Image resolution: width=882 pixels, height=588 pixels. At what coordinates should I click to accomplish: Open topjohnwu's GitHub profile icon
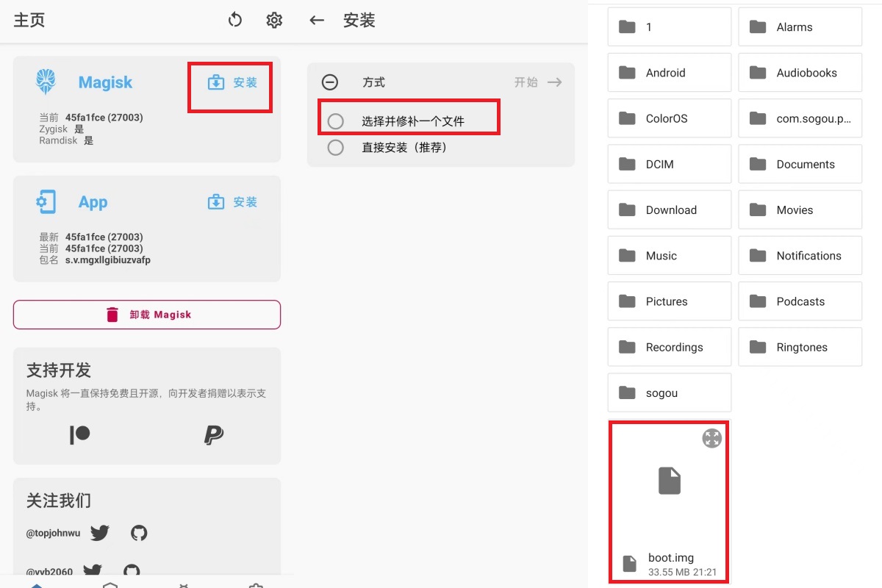coord(139,533)
